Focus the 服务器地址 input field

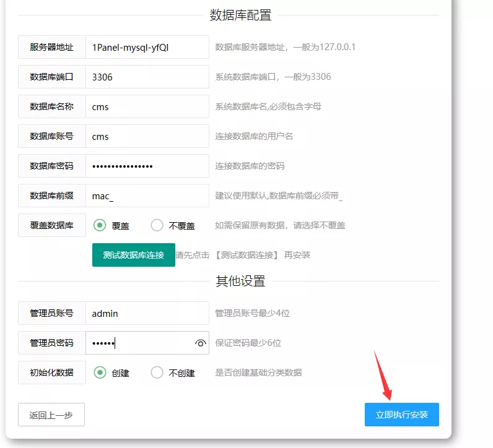point(147,47)
